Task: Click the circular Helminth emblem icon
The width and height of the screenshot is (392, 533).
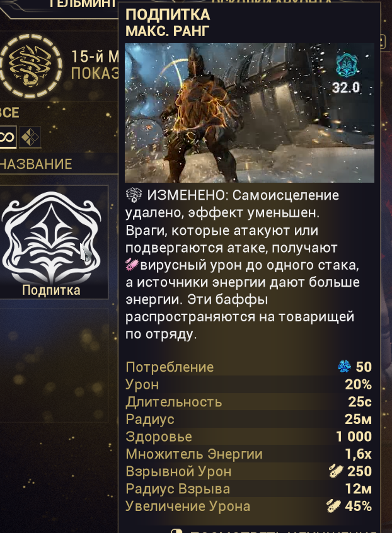Action: (x=31, y=66)
